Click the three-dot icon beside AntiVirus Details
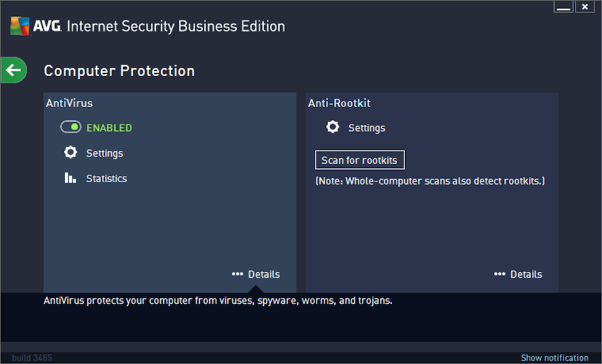Image resolution: width=602 pixels, height=364 pixels. pyautogui.click(x=238, y=274)
